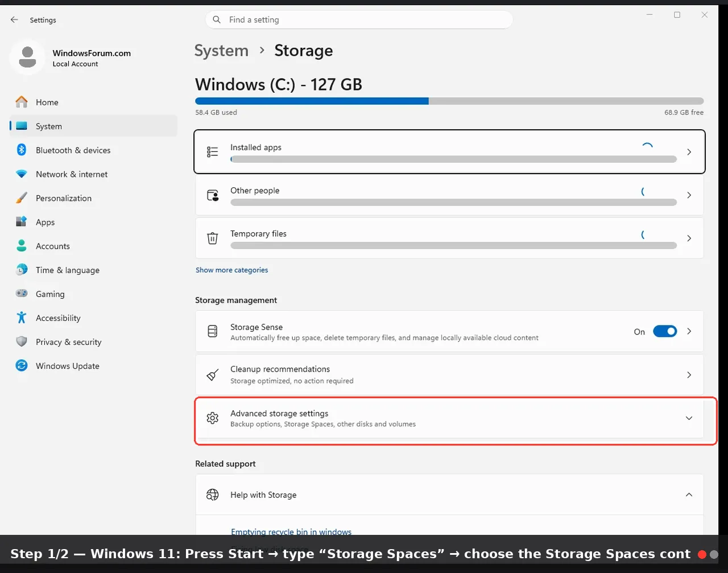Click the Gaming controller icon

22,294
